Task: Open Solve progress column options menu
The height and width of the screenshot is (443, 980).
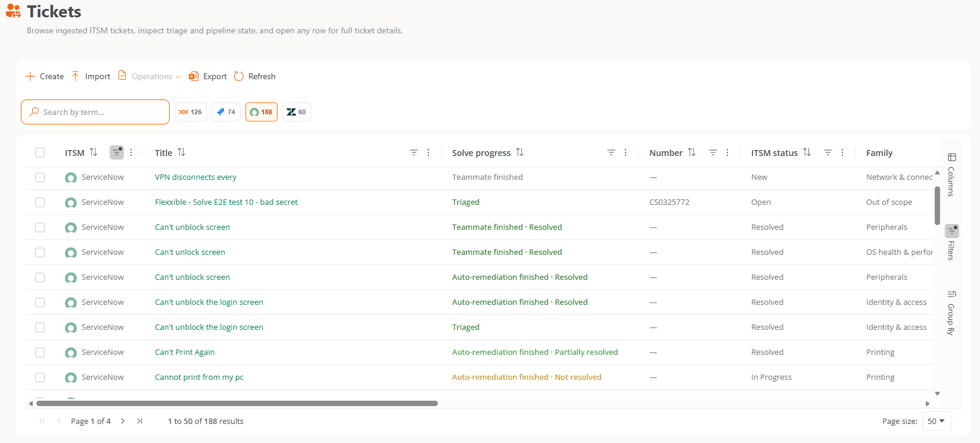Action: click(626, 152)
